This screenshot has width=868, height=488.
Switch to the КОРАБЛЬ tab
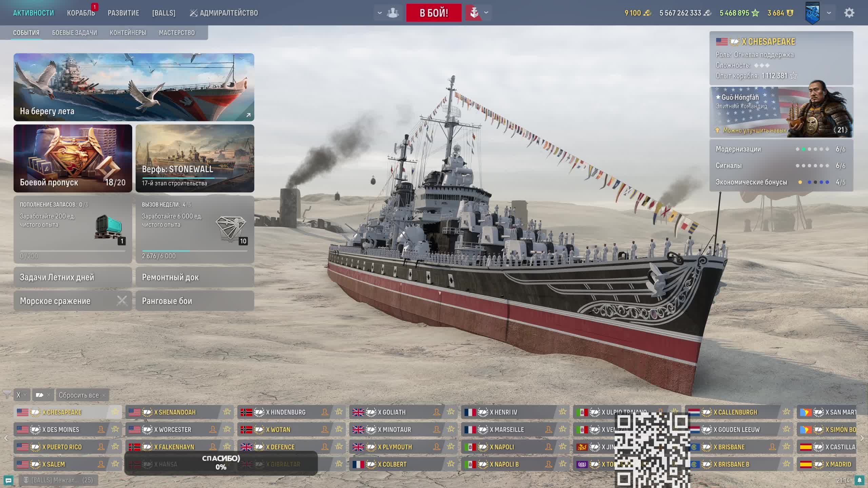[x=81, y=13]
